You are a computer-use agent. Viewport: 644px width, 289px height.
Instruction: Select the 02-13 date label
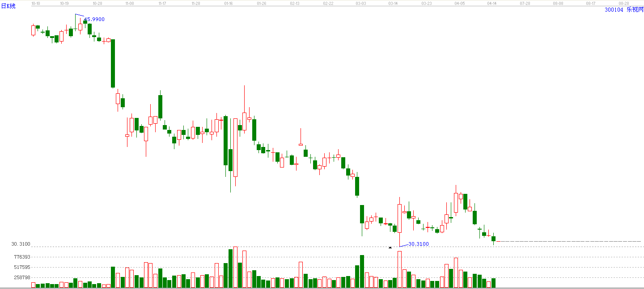click(294, 3)
